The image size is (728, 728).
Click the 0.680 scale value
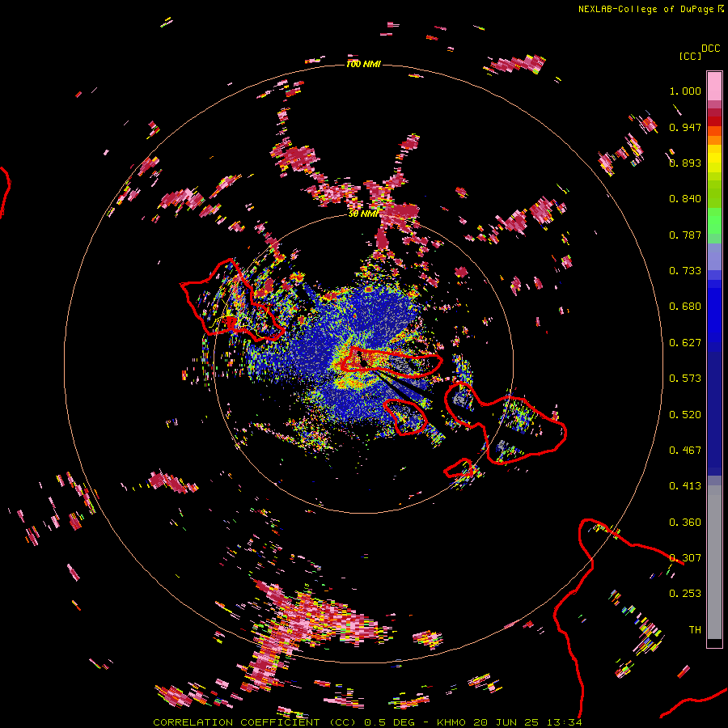[x=685, y=307]
